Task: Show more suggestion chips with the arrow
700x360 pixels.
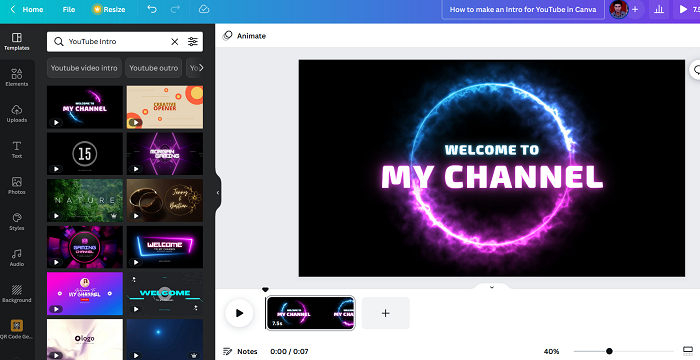Action: point(200,68)
